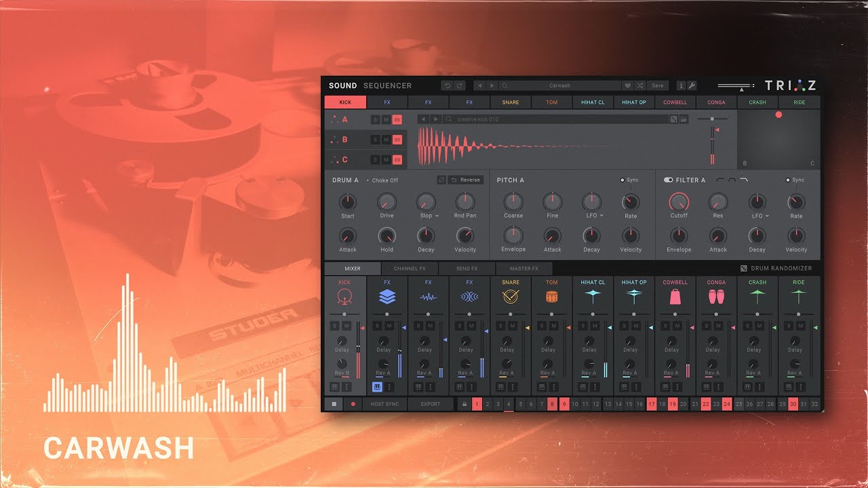Image resolution: width=868 pixels, height=488 pixels.
Task: Toggle the Filter A on/off switch
Action: 669,180
